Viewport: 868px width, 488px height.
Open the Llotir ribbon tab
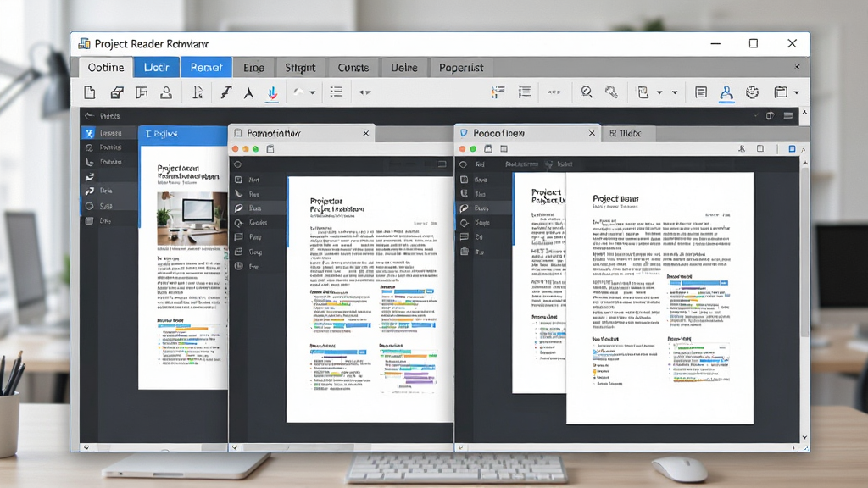pos(157,68)
